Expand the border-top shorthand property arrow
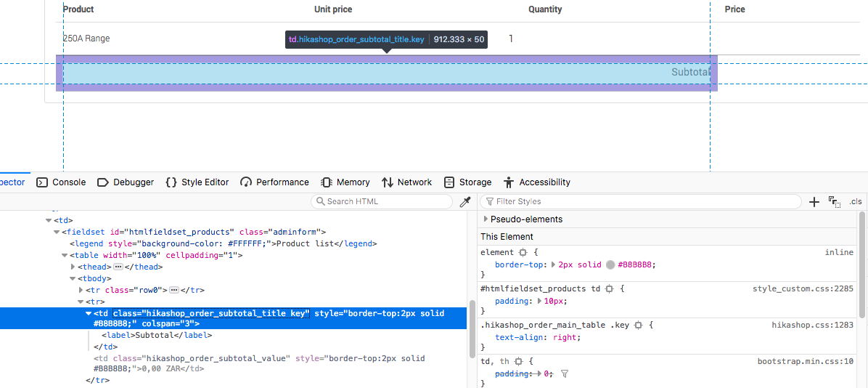 point(553,264)
